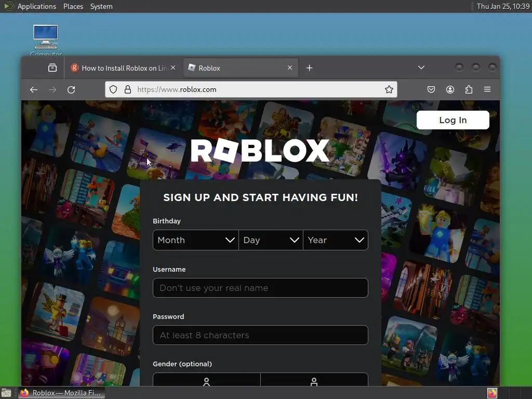This screenshot has height=399, width=532.
Task: Select the female gender icon button
Action: click(x=206, y=380)
